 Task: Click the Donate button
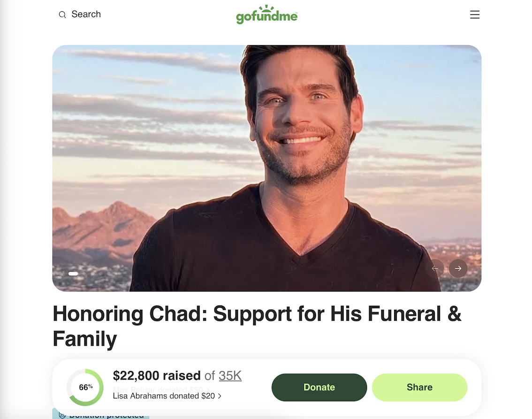319,387
